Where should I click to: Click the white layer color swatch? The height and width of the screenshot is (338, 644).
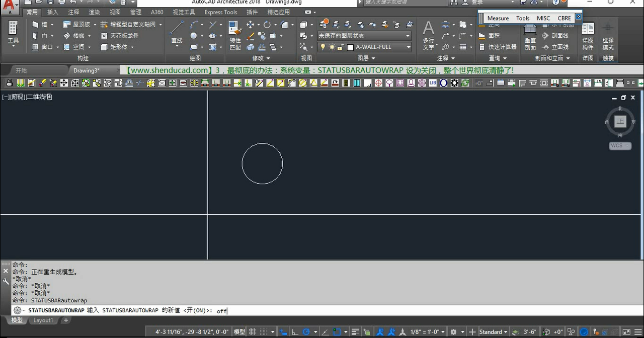pyautogui.click(x=350, y=47)
